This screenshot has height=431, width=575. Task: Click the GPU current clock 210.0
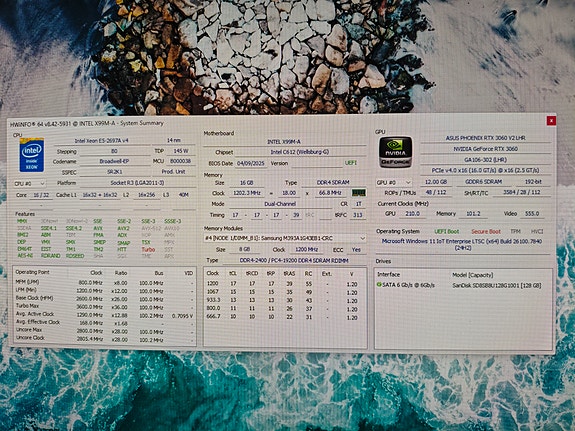pyautogui.click(x=412, y=213)
